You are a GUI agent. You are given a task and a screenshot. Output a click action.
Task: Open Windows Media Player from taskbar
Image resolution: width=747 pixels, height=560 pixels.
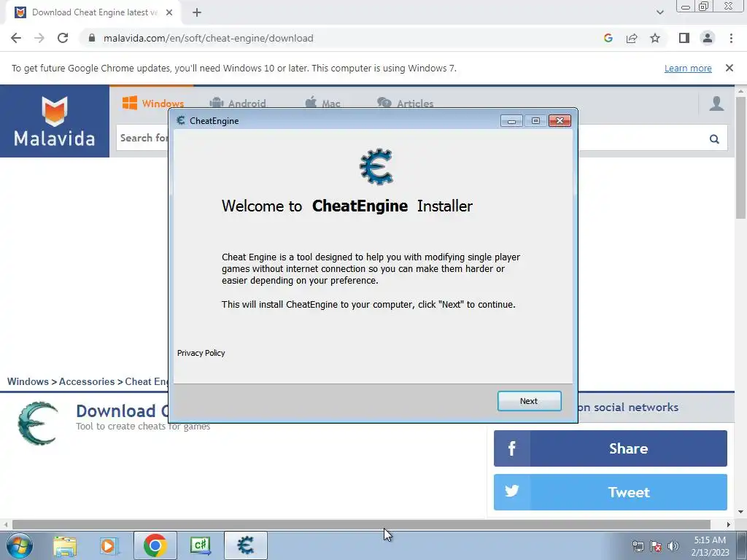pyautogui.click(x=109, y=545)
